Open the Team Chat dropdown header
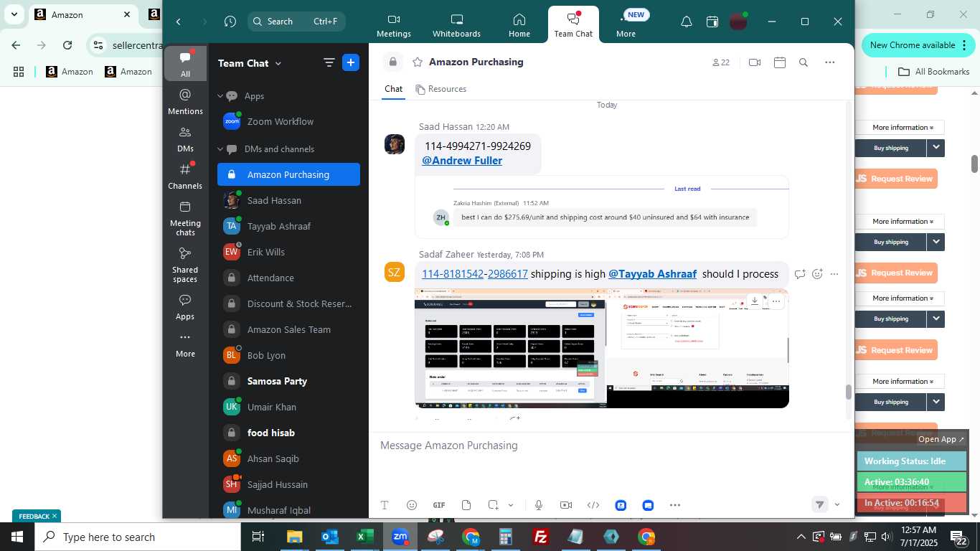 pyautogui.click(x=250, y=63)
